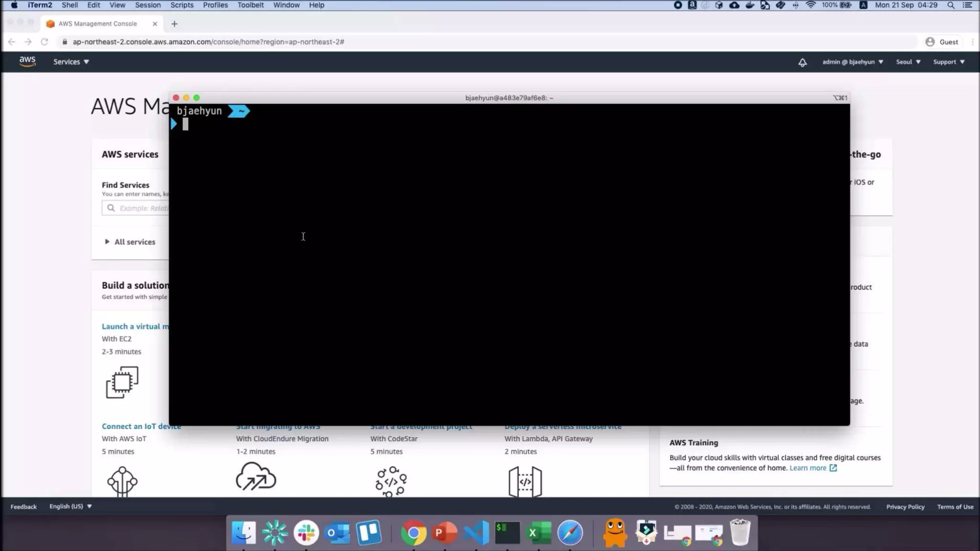Open Safari from the dock
This screenshot has height=551, width=980.
point(570,532)
